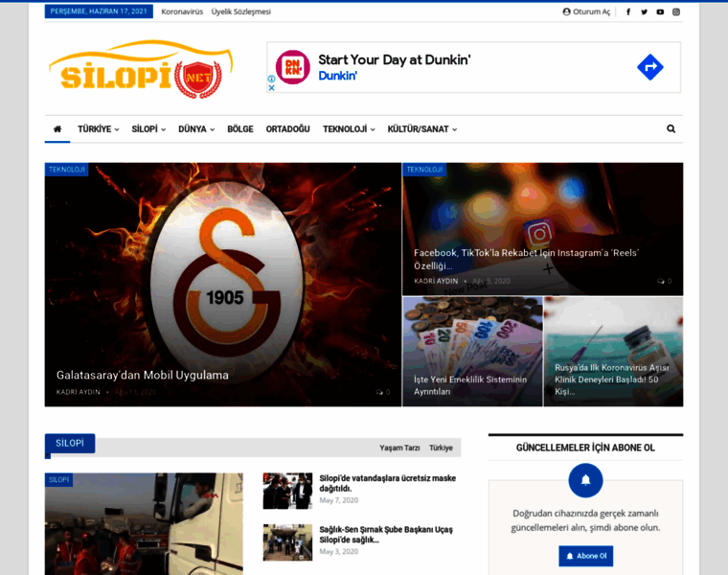Click the 'Start Your Day at Dunkin'' ad headline
The width and height of the screenshot is (728, 575).
click(x=395, y=60)
